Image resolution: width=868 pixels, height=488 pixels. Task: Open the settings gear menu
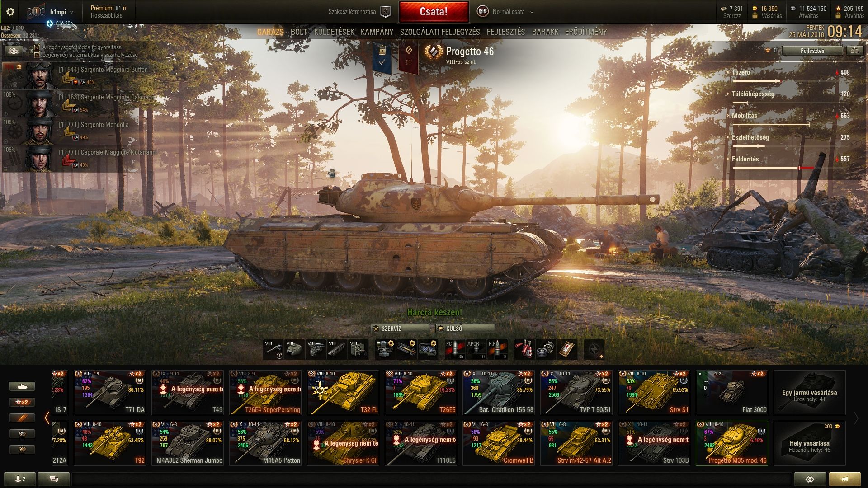pyautogui.click(x=10, y=12)
